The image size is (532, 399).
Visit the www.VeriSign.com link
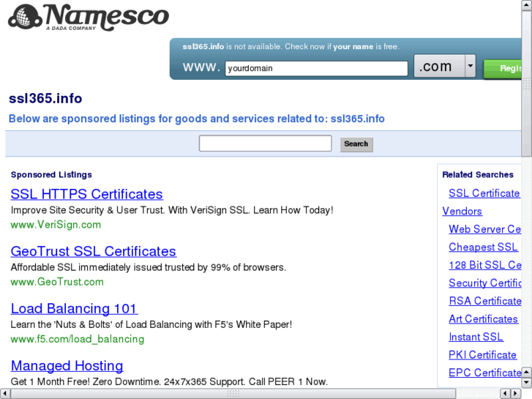[56, 225]
